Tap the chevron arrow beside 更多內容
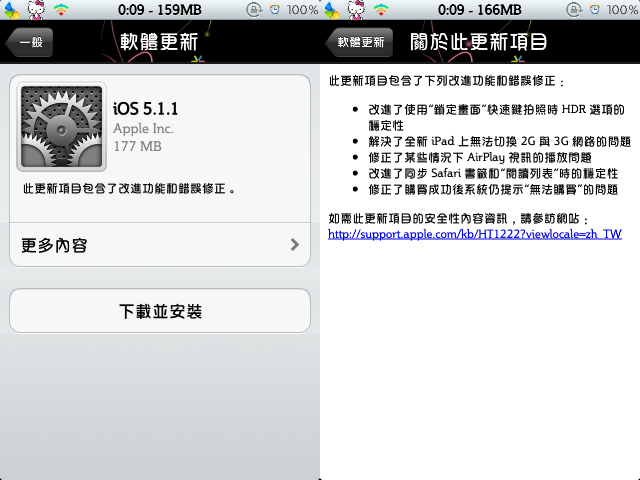 pyautogui.click(x=295, y=245)
